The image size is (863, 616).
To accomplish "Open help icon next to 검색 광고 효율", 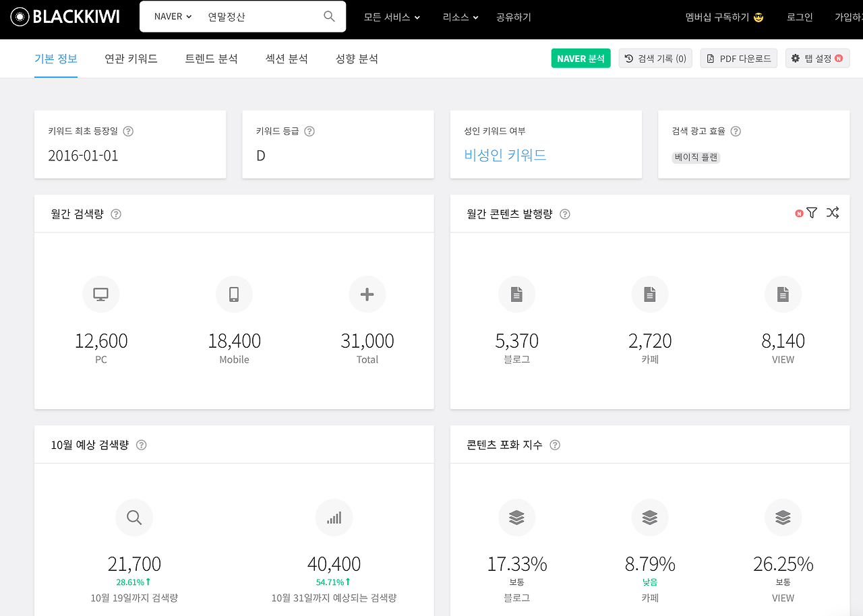I will [736, 131].
